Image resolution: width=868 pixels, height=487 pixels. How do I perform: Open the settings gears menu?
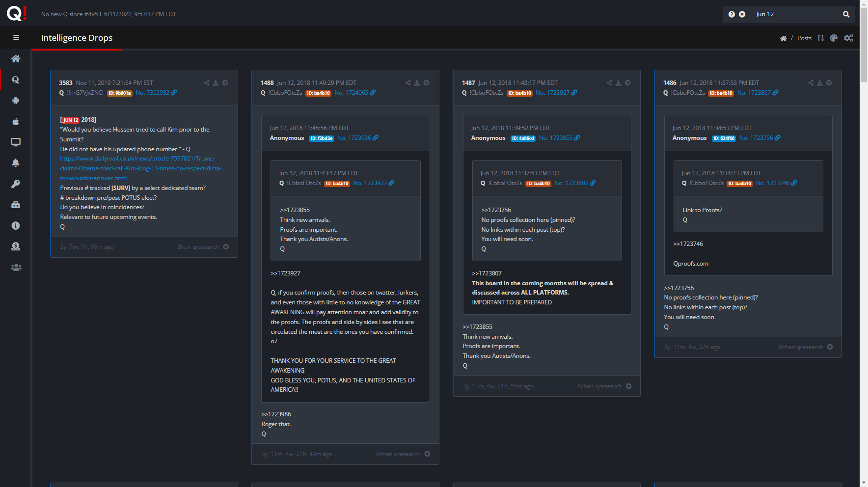(848, 38)
